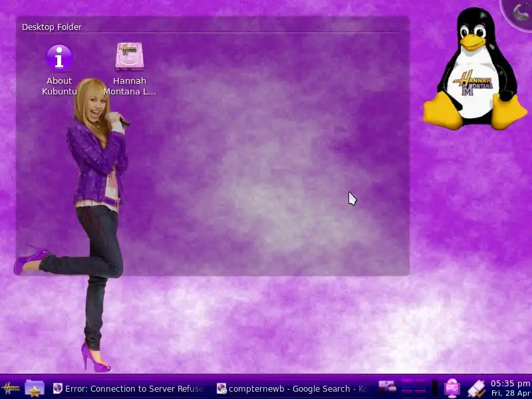Click the Tux penguin Hannah Montana widget

coord(475,70)
